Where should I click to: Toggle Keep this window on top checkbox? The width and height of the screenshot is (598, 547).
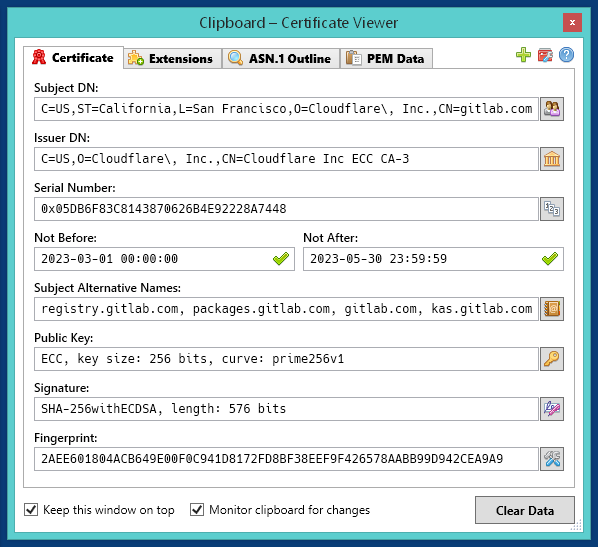coord(31,510)
